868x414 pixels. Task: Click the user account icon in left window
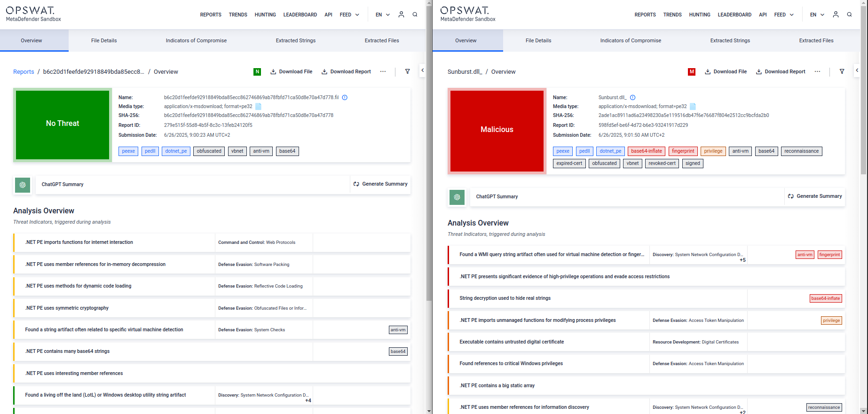click(401, 15)
